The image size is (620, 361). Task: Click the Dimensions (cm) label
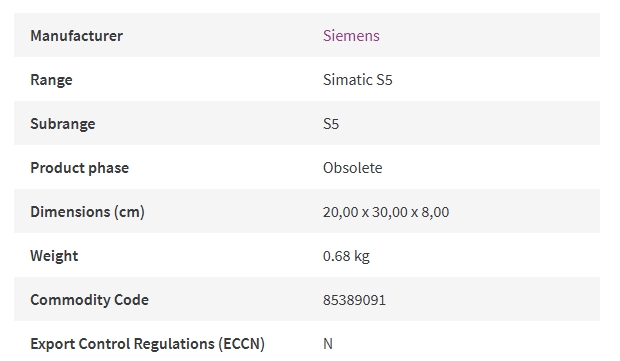tap(87, 212)
